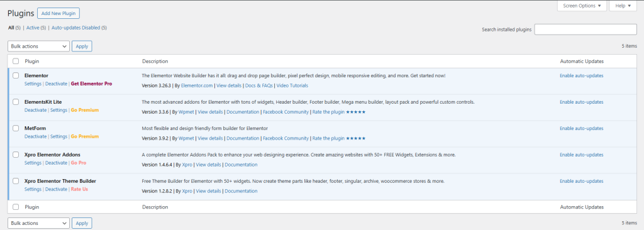Open Xpro Elementor Addons Documentation
This screenshot has height=230, width=644.
click(241, 165)
